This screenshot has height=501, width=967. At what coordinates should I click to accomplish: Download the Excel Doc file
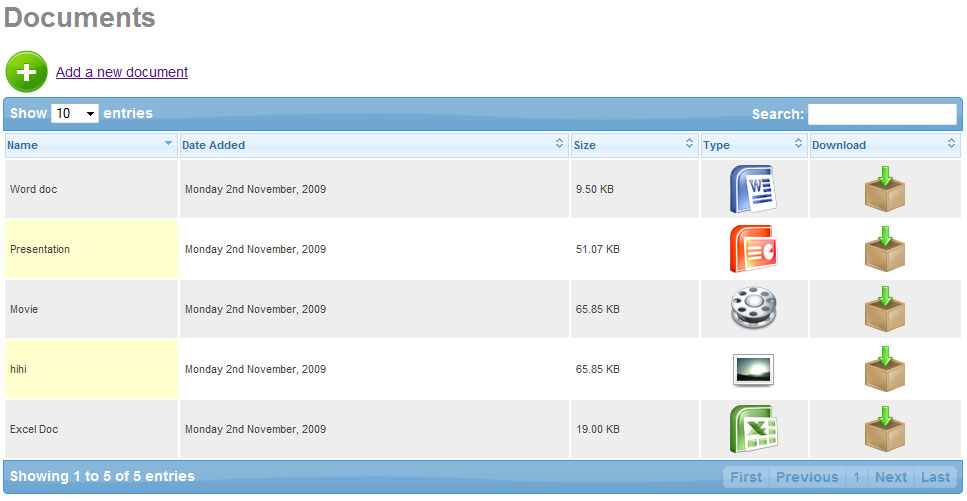(x=884, y=429)
